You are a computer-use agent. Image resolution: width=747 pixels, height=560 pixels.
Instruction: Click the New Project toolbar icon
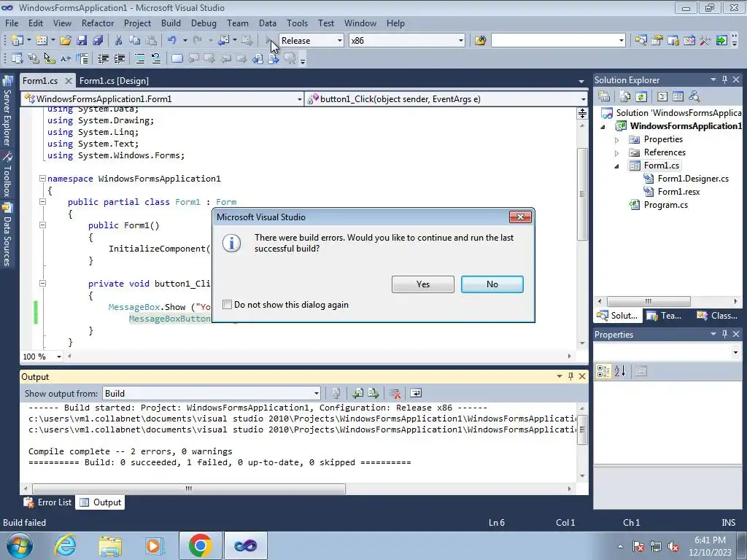[18, 41]
